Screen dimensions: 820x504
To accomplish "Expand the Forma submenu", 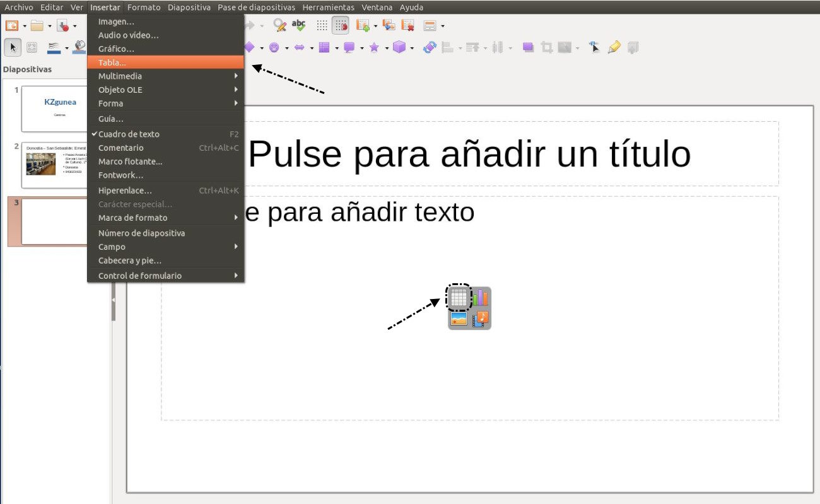I will click(x=165, y=103).
